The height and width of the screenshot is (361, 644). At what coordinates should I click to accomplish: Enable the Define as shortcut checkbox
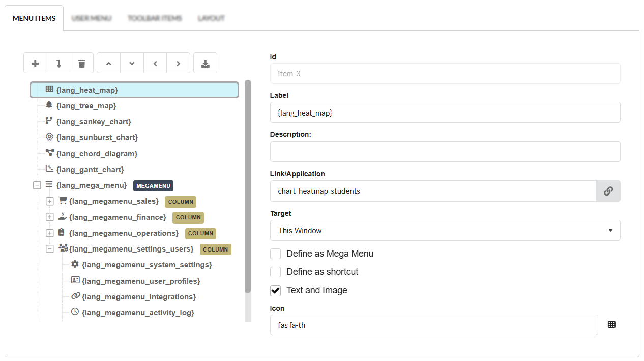point(275,271)
